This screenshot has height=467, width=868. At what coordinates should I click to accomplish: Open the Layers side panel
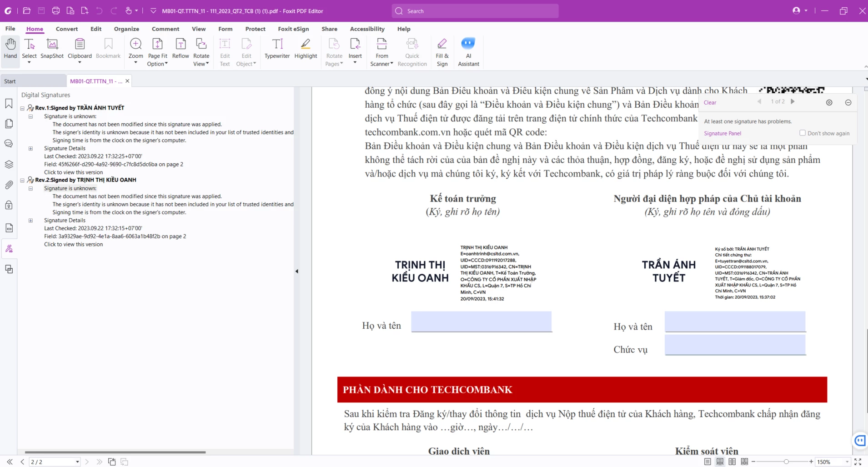point(9,165)
